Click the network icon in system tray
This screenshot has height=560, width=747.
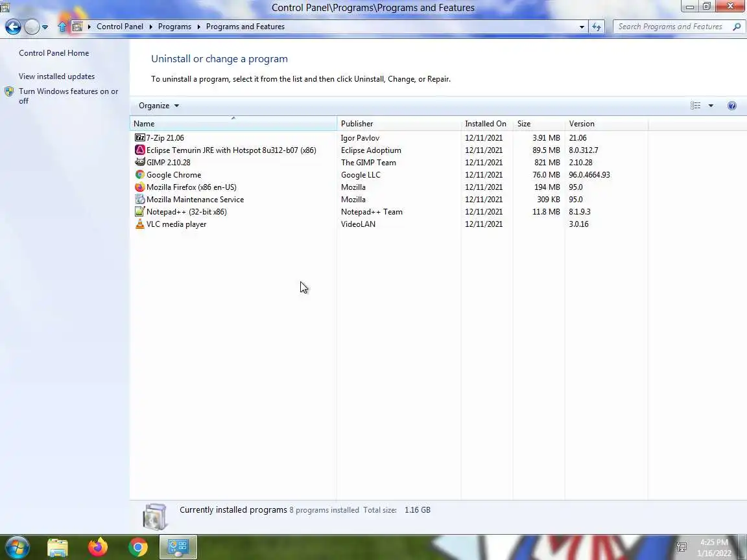tap(682, 547)
